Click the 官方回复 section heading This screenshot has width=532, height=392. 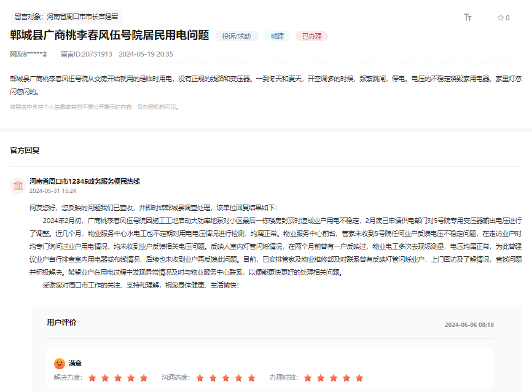25,151
